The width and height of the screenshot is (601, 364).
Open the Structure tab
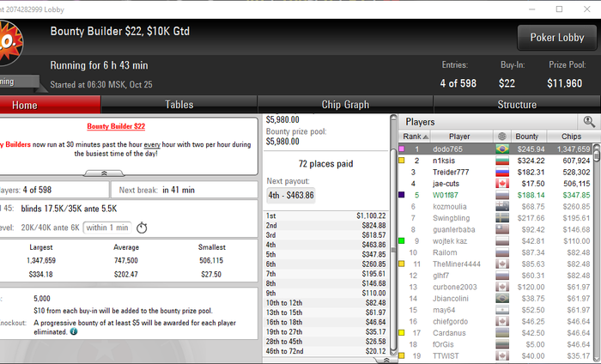517,105
